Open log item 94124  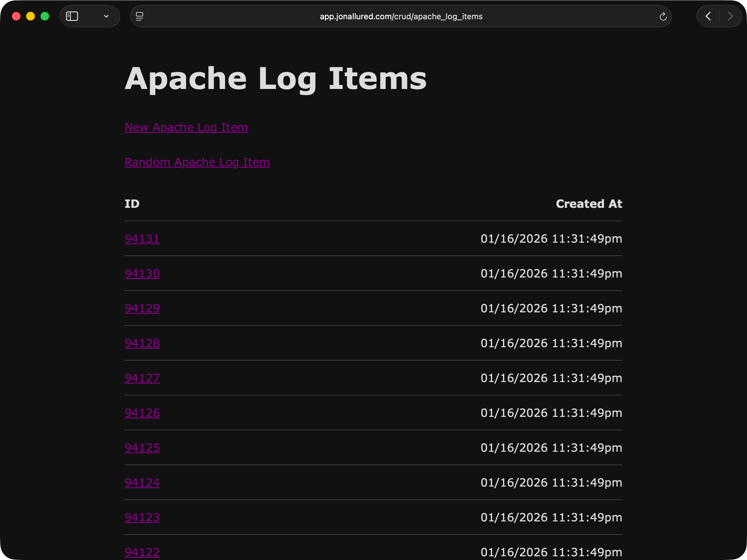(142, 482)
